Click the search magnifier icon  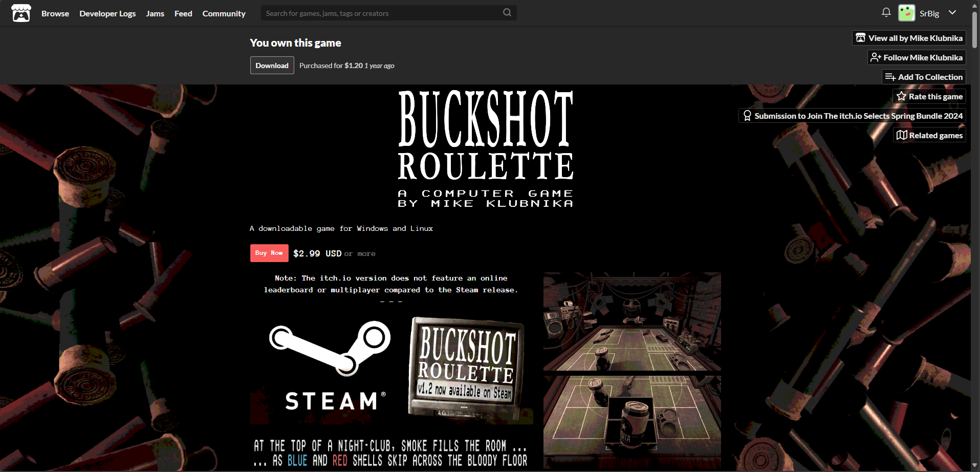(x=507, y=13)
